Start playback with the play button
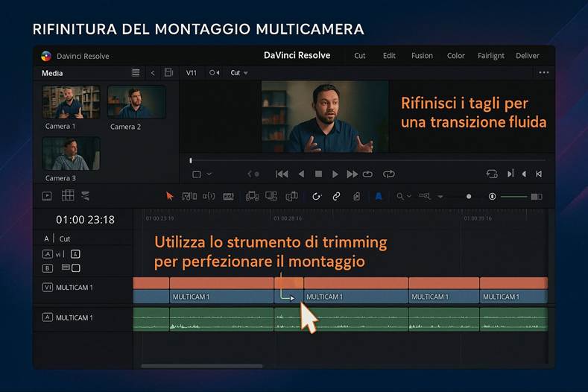 [x=335, y=174]
